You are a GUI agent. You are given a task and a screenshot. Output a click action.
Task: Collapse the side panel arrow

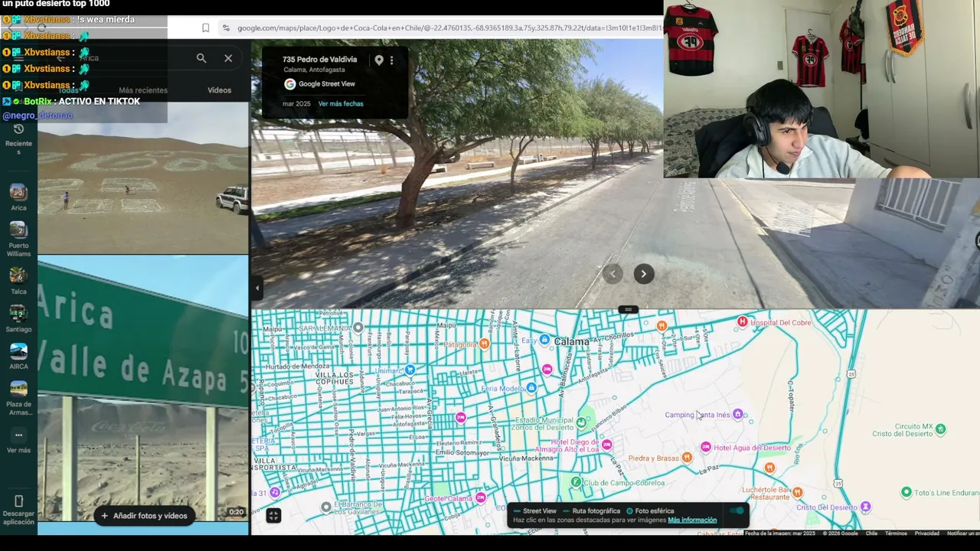click(257, 288)
